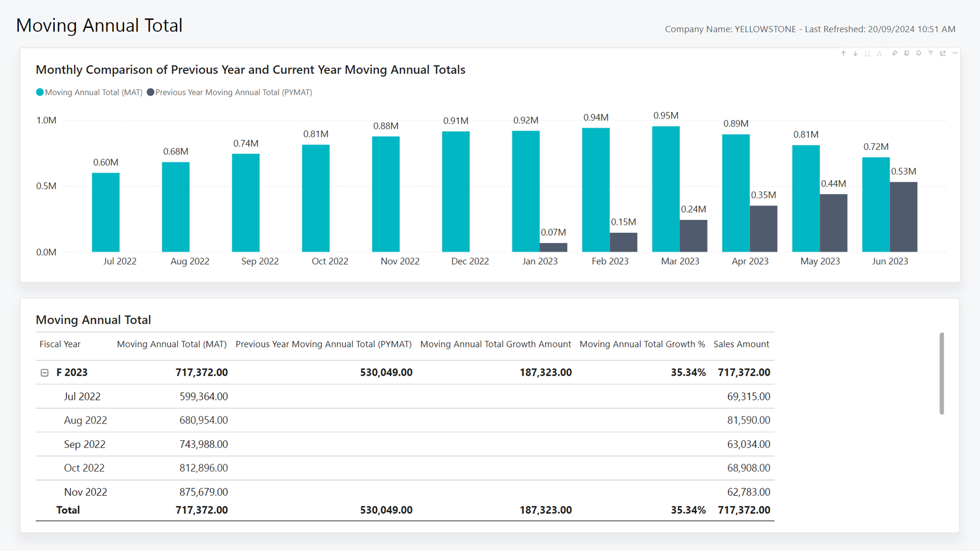Click the Moving Annual Total page title

(99, 26)
